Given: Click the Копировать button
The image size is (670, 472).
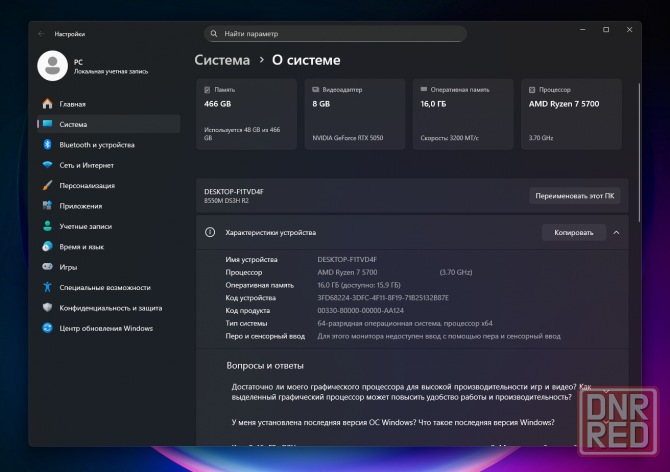Looking at the screenshot, I should pyautogui.click(x=573, y=232).
